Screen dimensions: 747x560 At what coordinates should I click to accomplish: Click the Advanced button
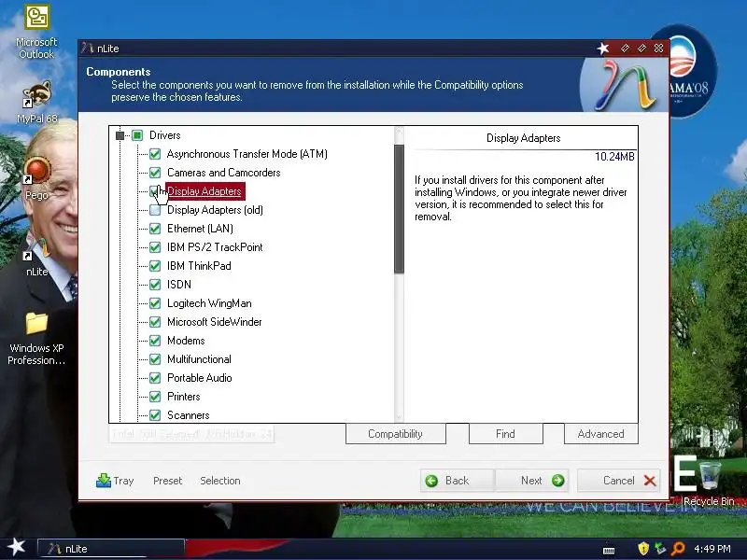(600, 434)
